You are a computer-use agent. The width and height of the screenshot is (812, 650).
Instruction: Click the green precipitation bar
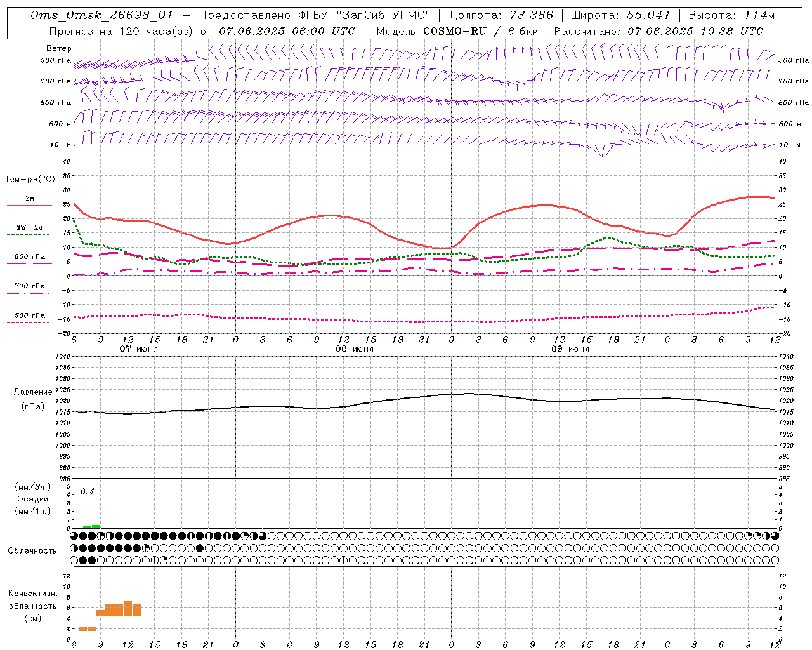click(92, 526)
